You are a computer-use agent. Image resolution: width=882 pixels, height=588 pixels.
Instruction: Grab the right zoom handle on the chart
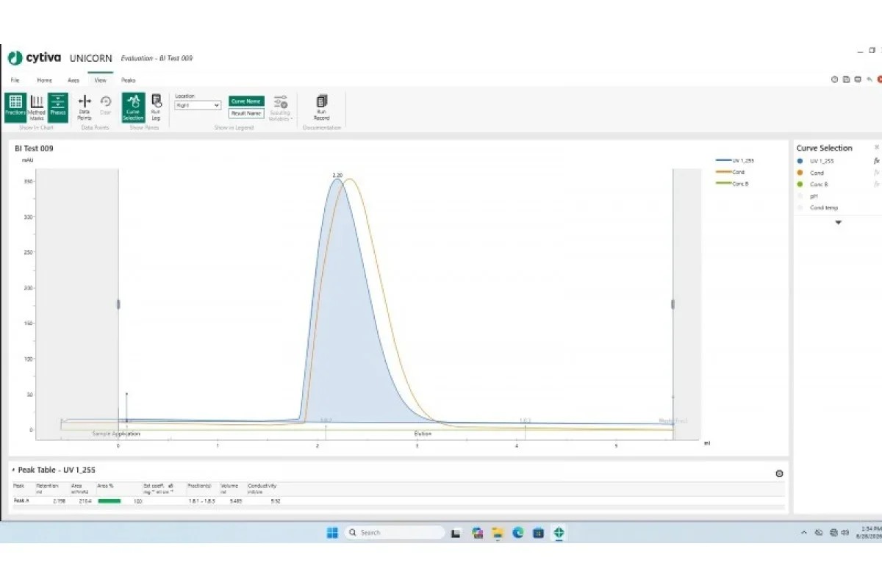(x=673, y=304)
